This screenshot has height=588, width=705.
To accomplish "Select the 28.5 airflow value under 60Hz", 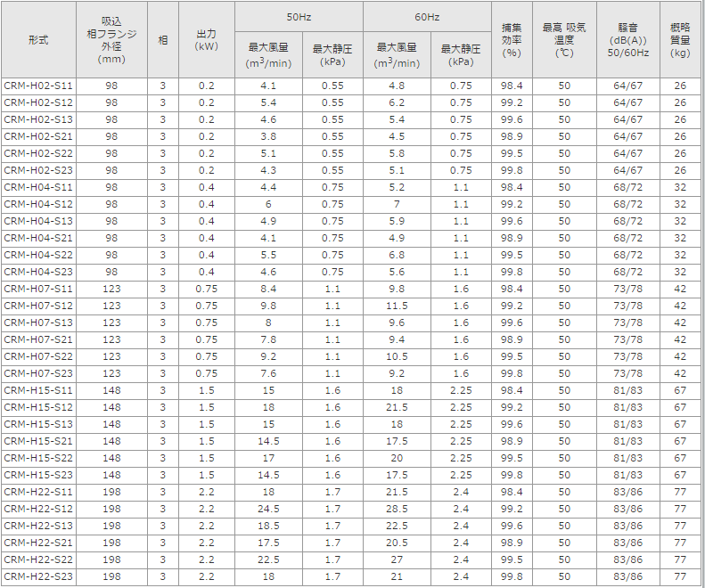I will pos(397,509).
